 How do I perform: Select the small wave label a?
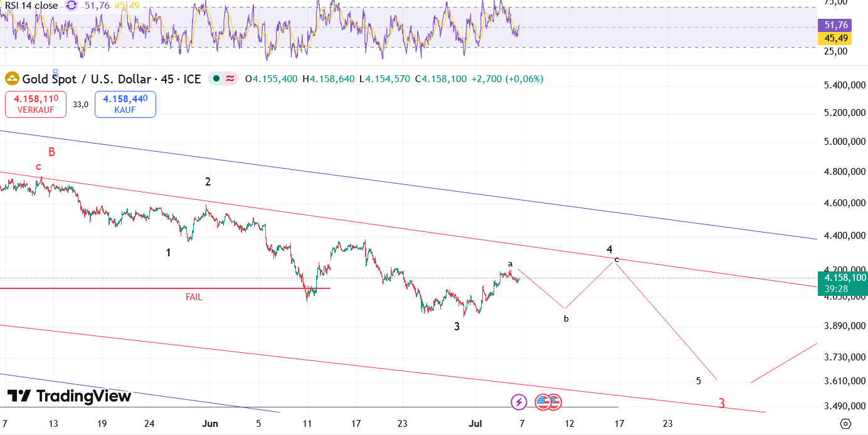[511, 264]
